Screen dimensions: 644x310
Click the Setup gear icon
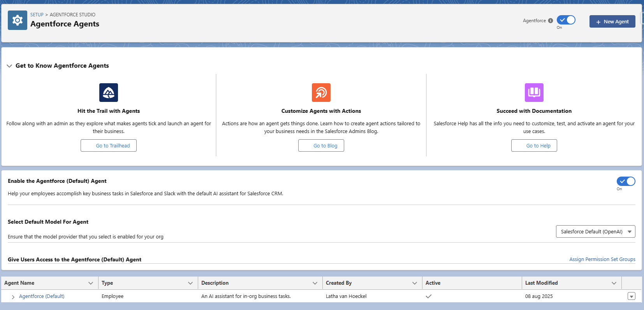point(18,20)
